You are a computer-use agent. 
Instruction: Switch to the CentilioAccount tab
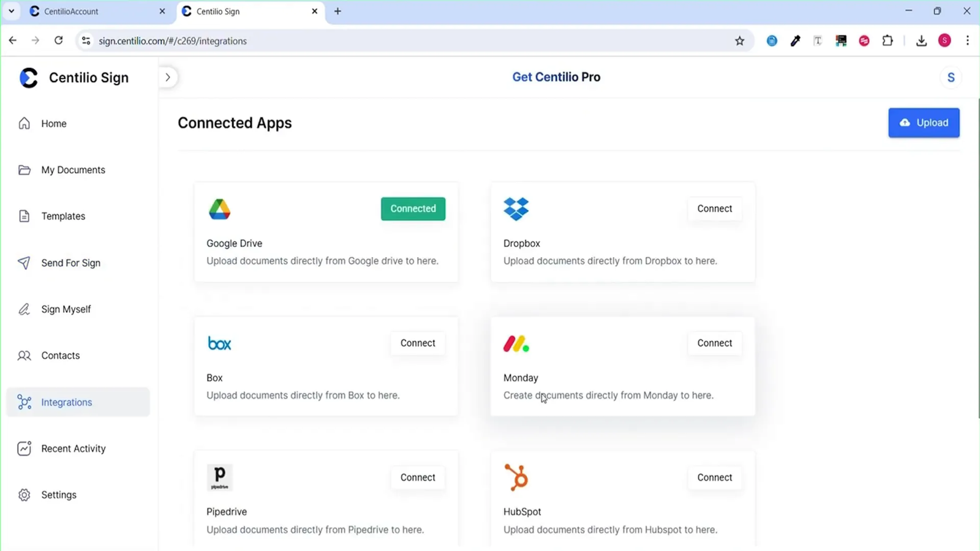tap(98, 12)
